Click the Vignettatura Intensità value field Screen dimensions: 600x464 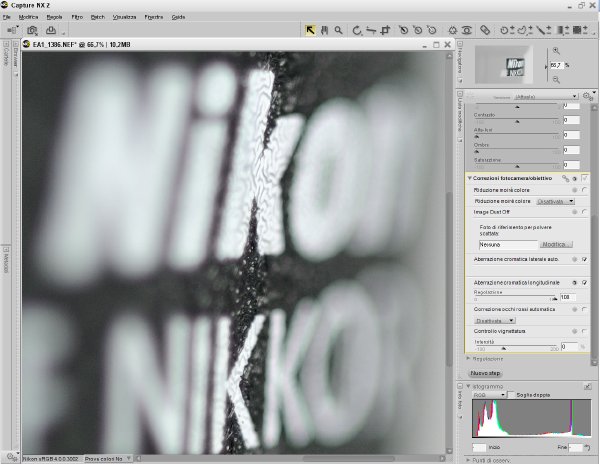pos(569,347)
